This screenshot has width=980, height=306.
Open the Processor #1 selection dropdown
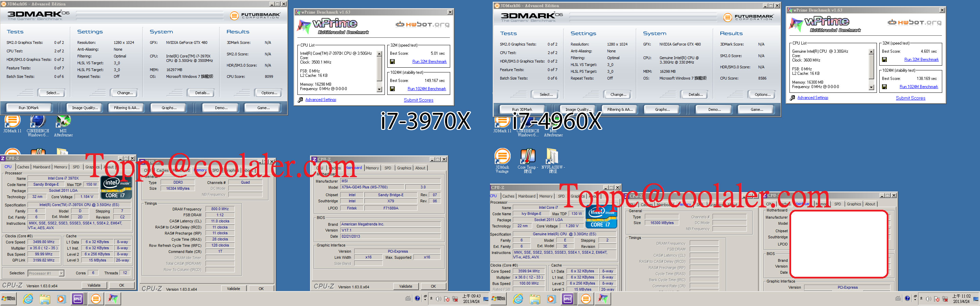pos(46,273)
